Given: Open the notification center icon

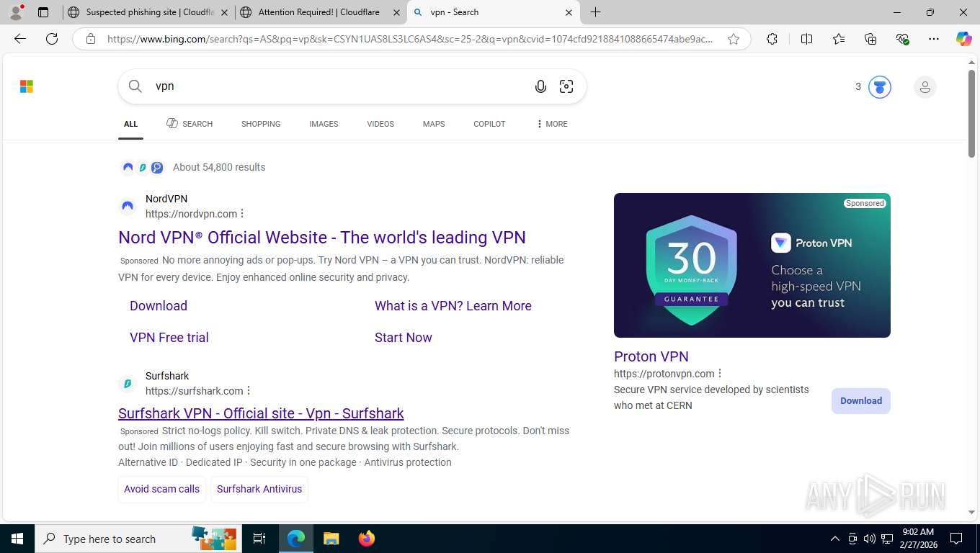Looking at the screenshot, I should (x=956, y=539).
